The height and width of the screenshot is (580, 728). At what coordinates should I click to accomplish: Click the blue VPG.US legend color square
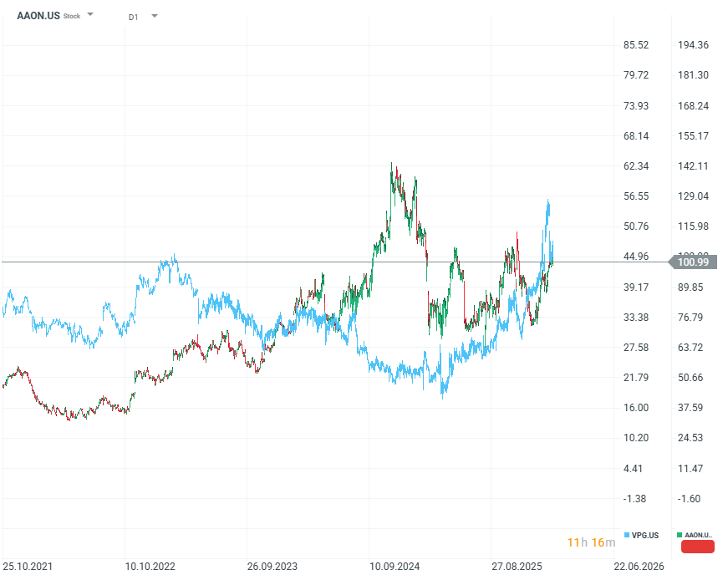[627, 535]
